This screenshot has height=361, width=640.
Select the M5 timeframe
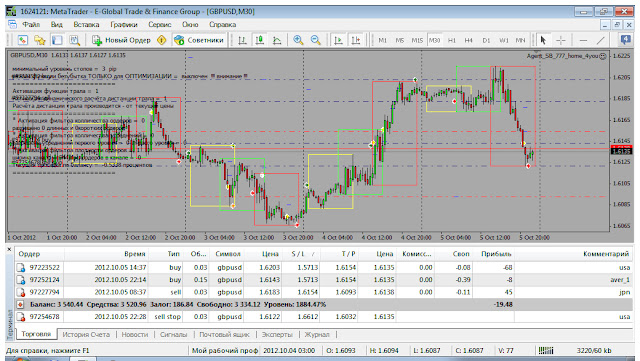(x=400, y=40)
